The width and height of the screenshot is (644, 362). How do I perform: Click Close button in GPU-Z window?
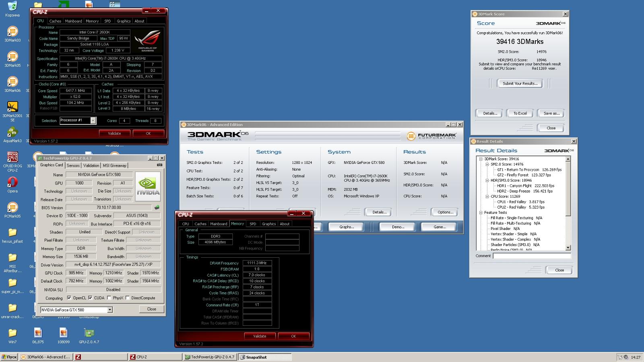(152, 309)
